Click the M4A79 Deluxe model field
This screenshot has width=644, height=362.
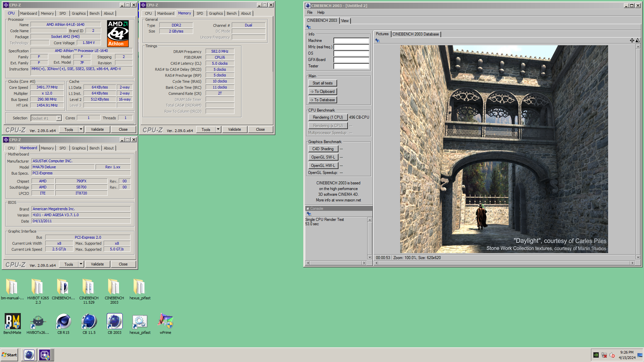pos(63,167)
